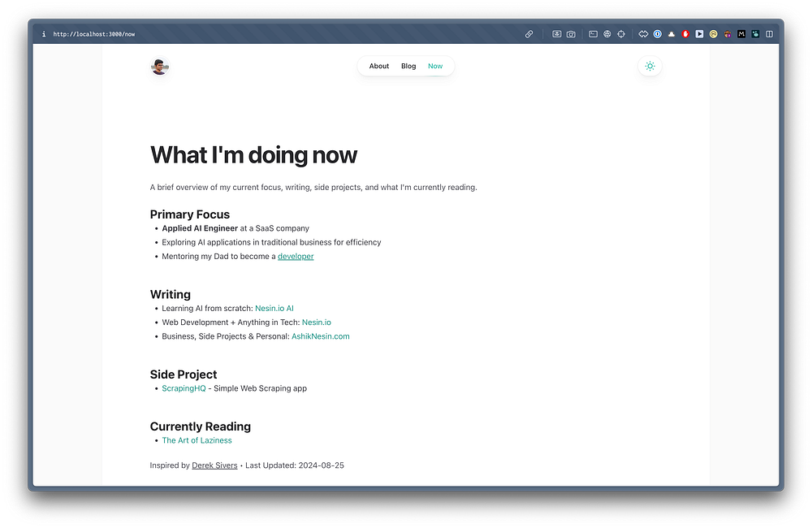Open the Nesin.io link under Writing
Image resolution: width=812 pixels, height=528 pixels.
click(x=317, y=322)
